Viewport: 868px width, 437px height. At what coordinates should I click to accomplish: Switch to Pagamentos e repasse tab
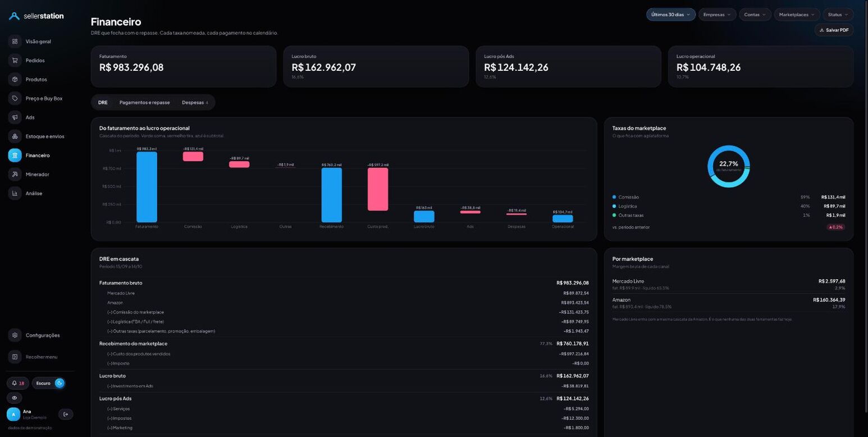coord(144,103)
